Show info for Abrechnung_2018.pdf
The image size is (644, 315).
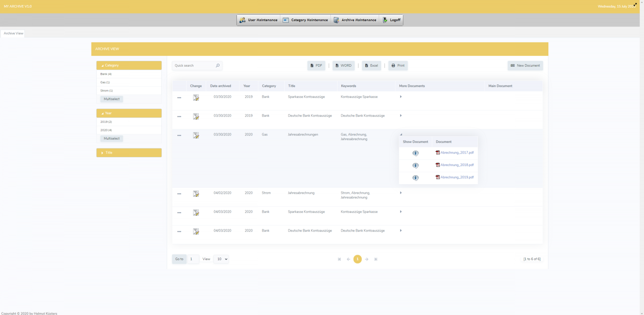(415, 165)
